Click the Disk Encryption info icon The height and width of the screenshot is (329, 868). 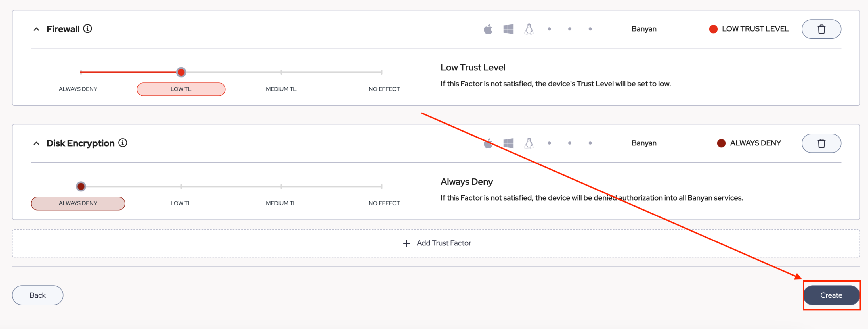[x=123, y=143]
